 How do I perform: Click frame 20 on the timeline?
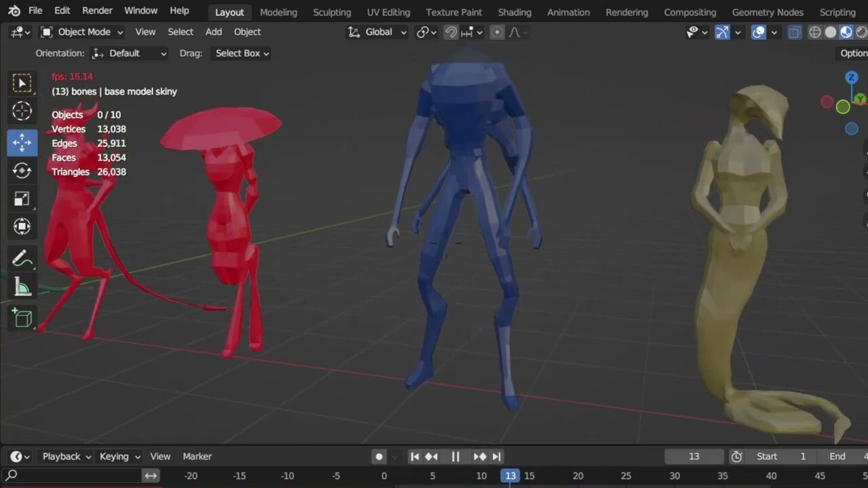click(578, 475)
